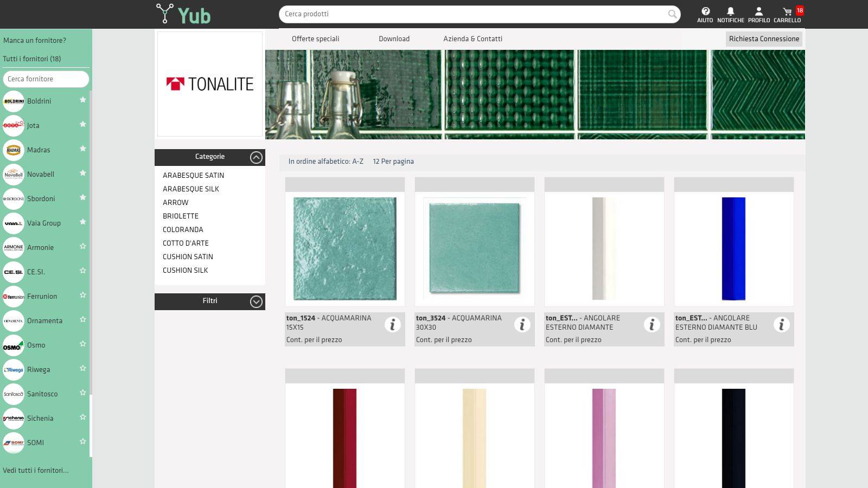The image size is (868, 488).
Task: Click Boldrini supplier logo
Action: [x=14, y=101]
